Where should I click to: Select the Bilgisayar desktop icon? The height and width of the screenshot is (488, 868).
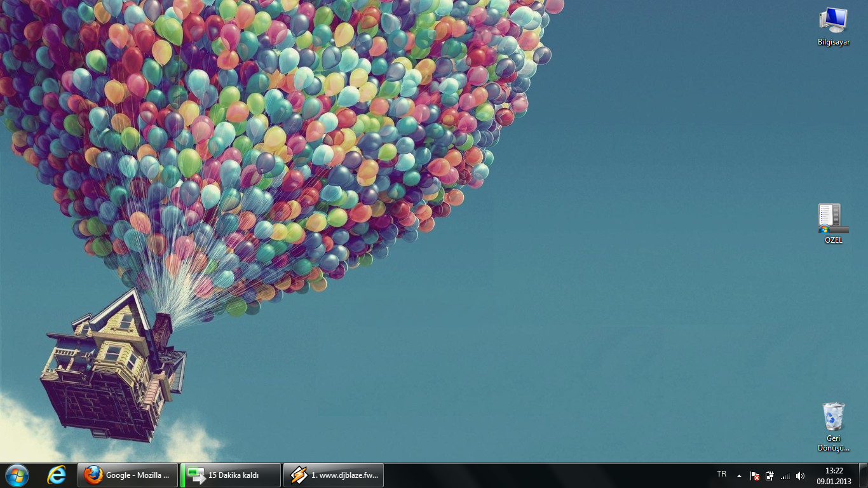833,27
